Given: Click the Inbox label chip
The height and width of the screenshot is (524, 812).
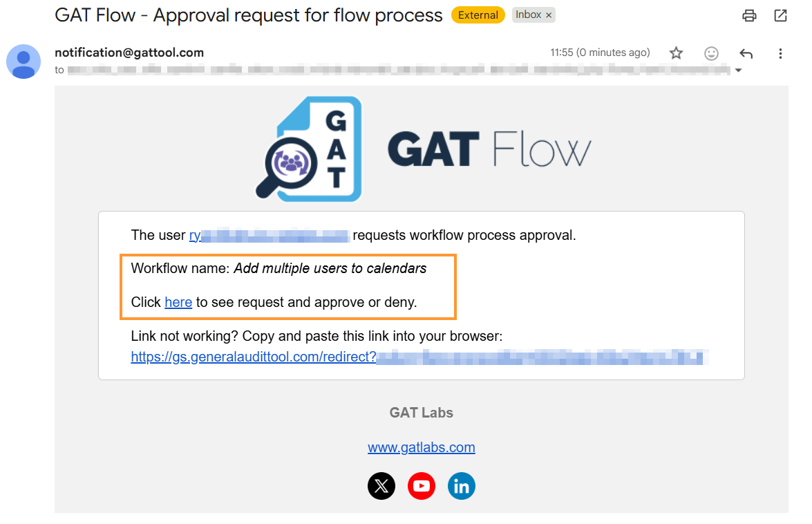Looking at the screenshot, I should click(534, 15).
